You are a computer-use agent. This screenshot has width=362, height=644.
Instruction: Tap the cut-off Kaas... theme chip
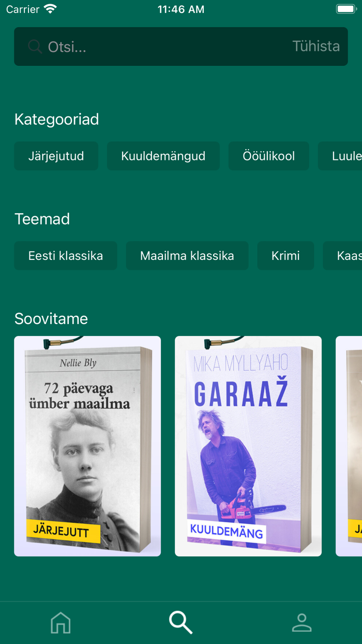point(343,256)
